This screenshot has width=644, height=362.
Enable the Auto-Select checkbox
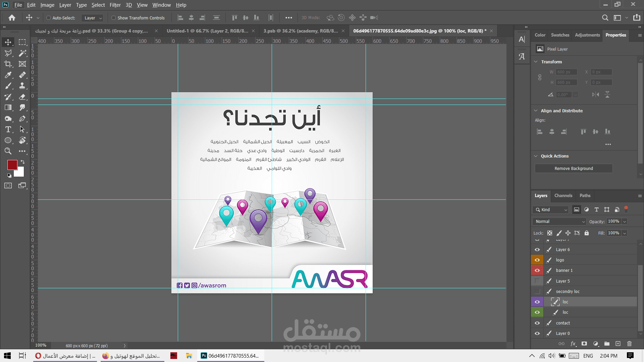(49, 18)
